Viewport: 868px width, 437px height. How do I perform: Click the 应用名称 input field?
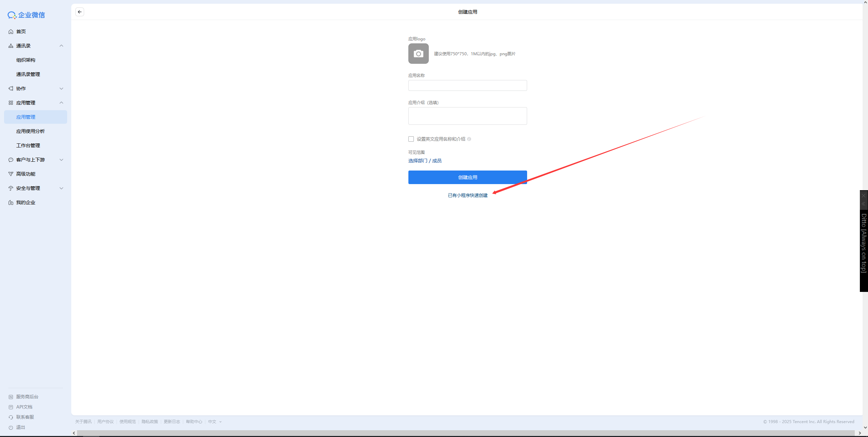coord(467,85)
